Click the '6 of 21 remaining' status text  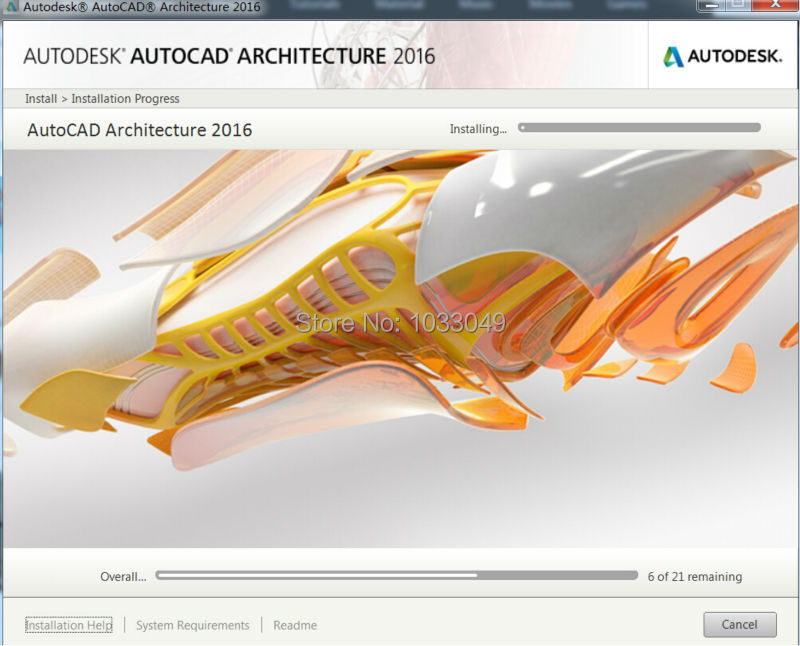coord(694,577)
